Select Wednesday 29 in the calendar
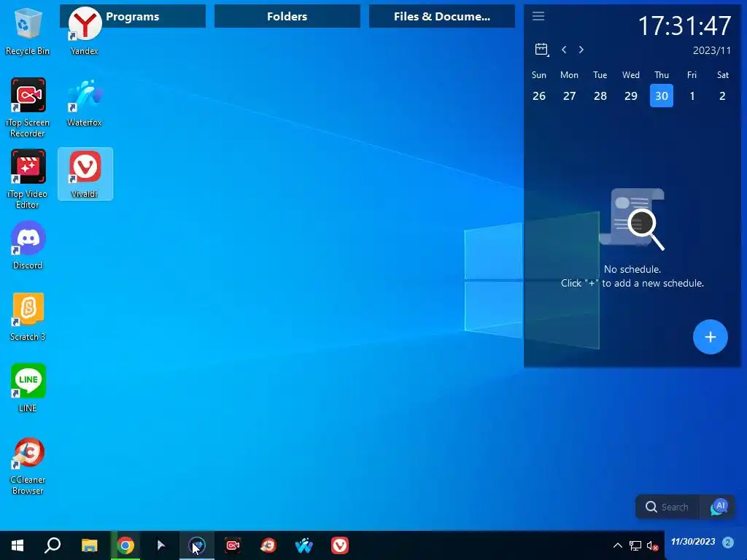 (631, 96)
